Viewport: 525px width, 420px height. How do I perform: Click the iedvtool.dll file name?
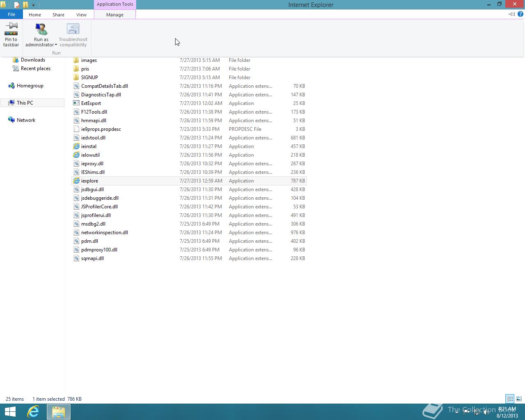[93, 138]
